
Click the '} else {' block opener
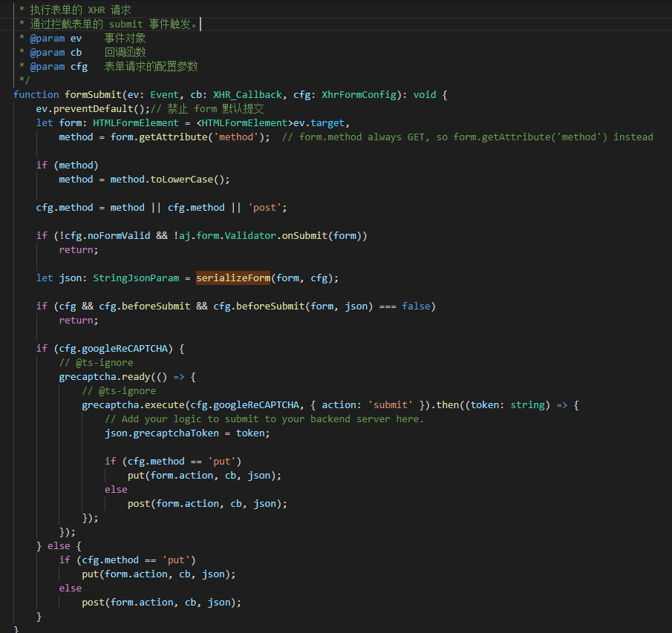click(59, 546)
